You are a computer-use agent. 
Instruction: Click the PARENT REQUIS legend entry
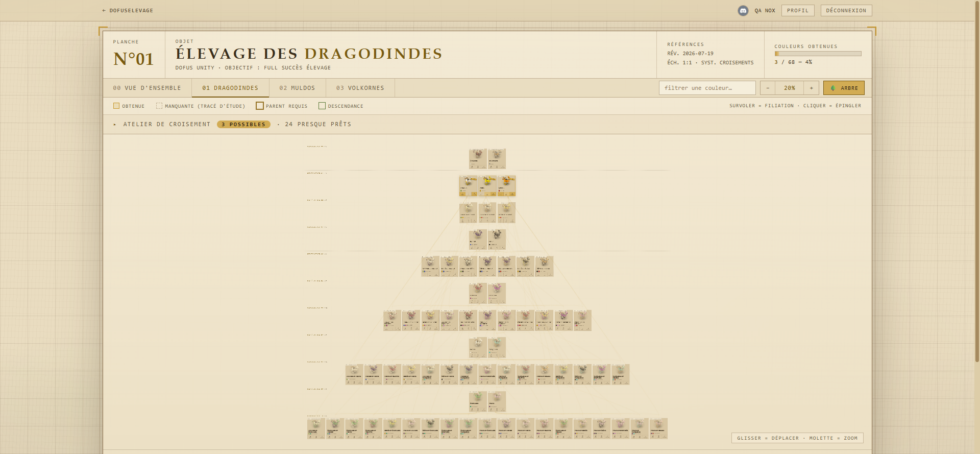coord(282,106)
